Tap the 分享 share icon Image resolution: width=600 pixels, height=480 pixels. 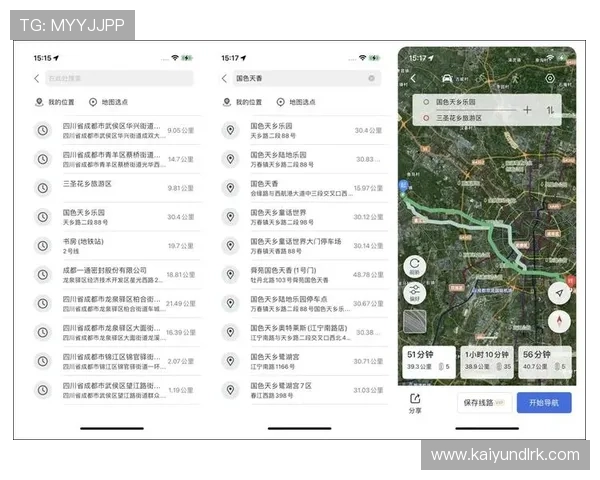[415, 403]
